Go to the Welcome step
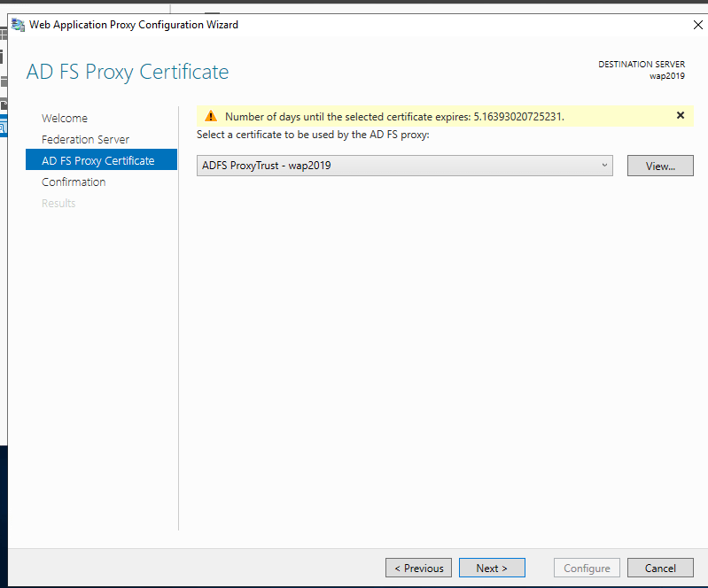 pos(65,118)
